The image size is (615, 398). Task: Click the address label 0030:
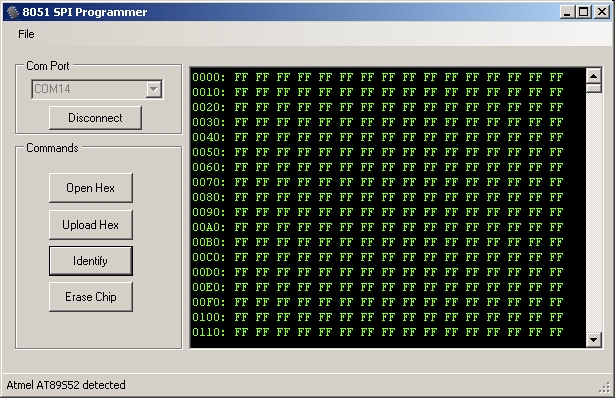pyautogui.click(x=209, y=122)
